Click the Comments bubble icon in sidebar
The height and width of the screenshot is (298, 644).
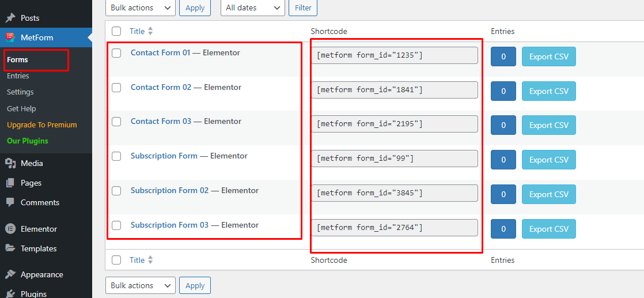click(11, 203)
